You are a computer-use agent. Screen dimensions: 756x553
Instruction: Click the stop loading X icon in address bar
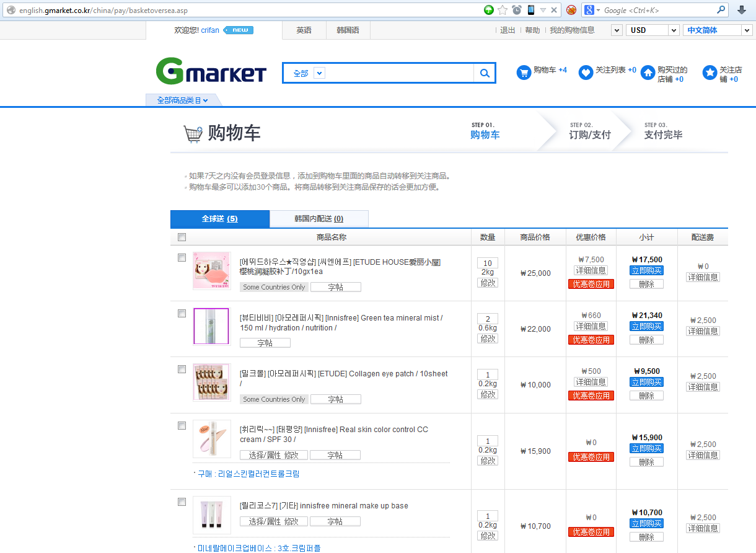pyautogui.click(x=554, y=10)
